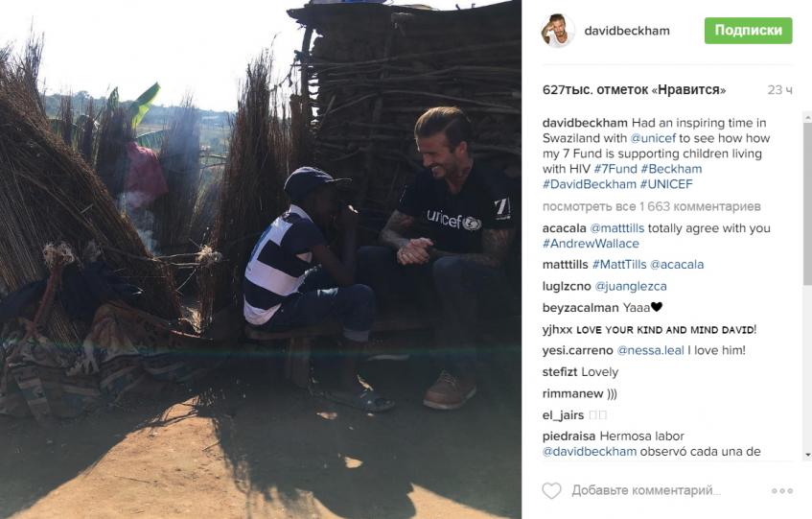Click the scrollbar down arrow in comments
This screenshot has width=812, height=519.
(807, 455)
